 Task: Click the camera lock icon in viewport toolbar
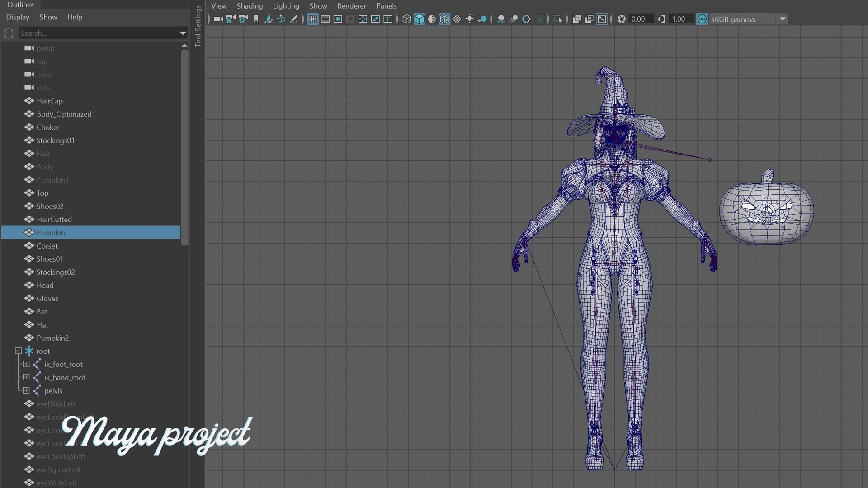(x=231, y=19)
